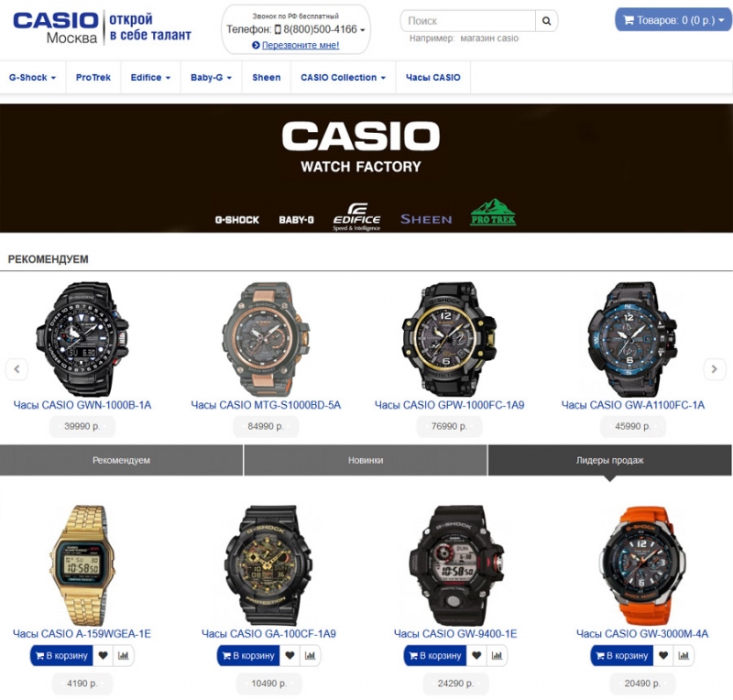Expand the cart Товаров dropdown
Screen dimensions: 733x700
pos(673,20)
